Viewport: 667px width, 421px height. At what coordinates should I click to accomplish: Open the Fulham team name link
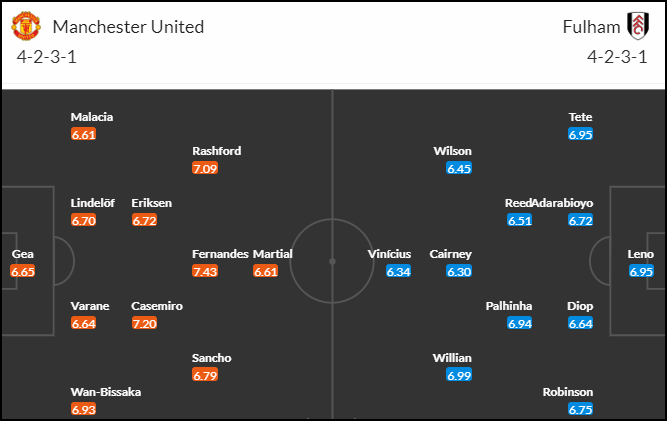point(591,27)
